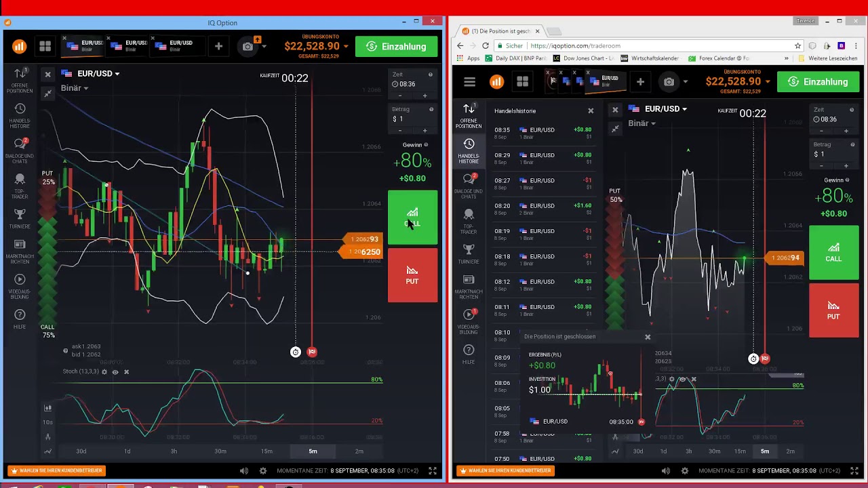Close Handelshistorie panel in browser window
This screenshot has height=488, width=868.
point(591,110)
